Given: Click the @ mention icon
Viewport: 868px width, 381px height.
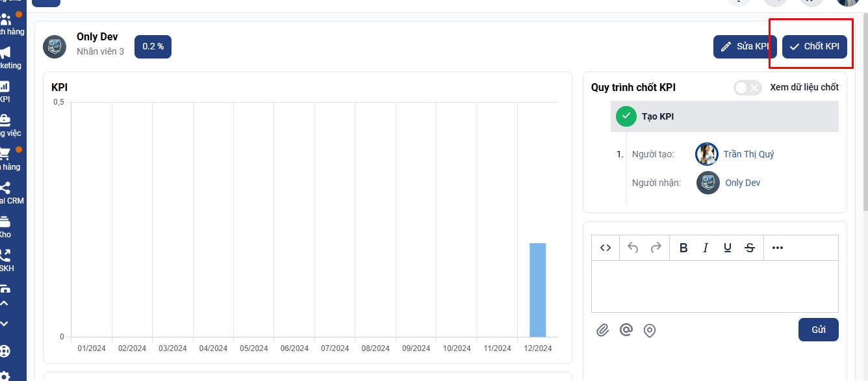Looking at the screenshot, I should point(626,330).
